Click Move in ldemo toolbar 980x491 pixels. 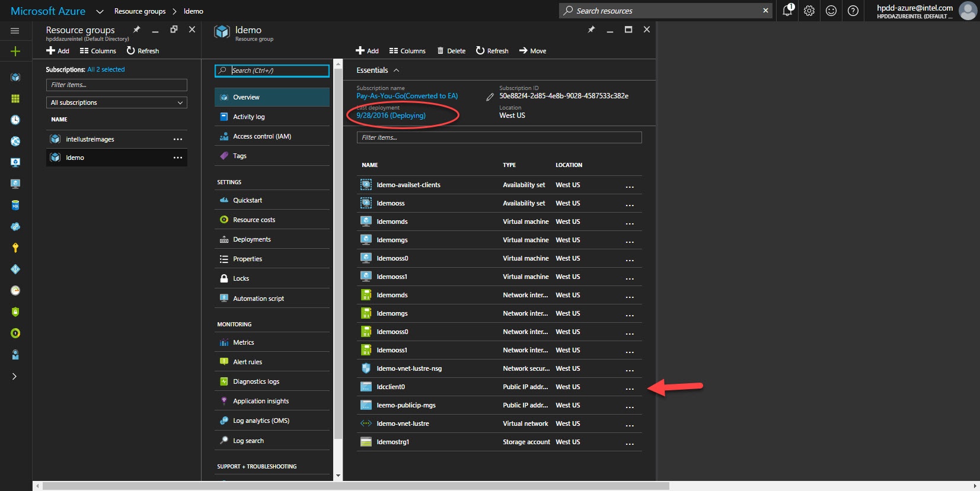tap(532, 51)
